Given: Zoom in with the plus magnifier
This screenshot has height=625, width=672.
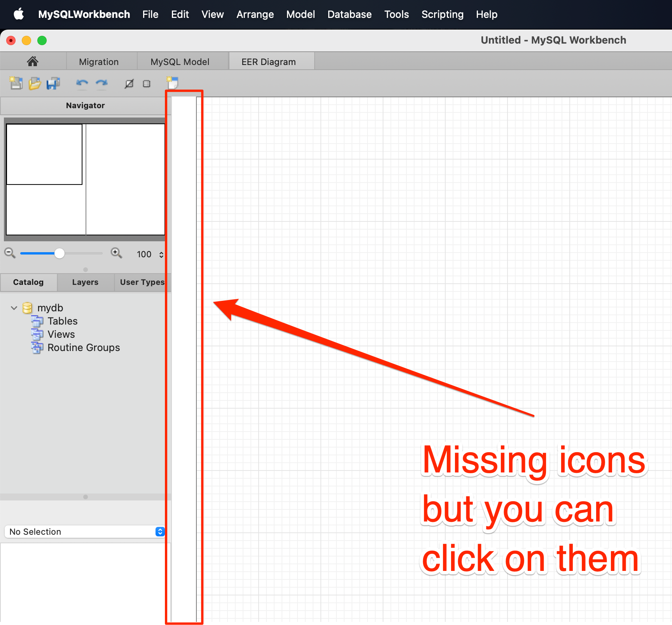Looking at the screenshot, I should tap(116, 253).
